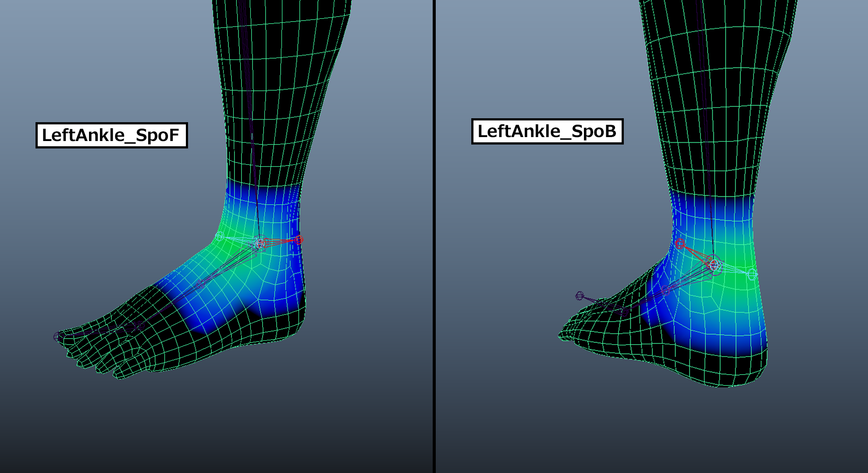Select cyan joint at right panel heel-side

click(752, 275)
